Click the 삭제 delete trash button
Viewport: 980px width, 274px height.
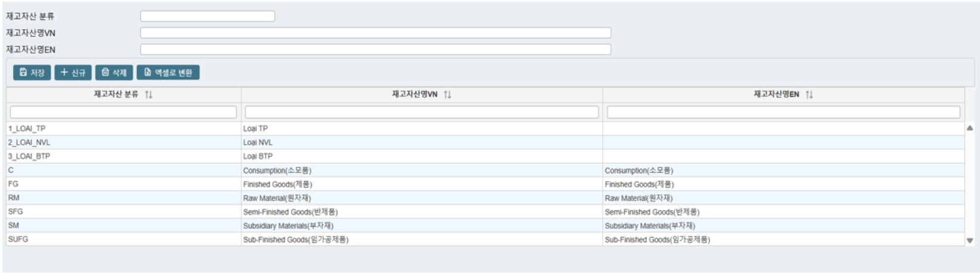click(x=114, y=73)
